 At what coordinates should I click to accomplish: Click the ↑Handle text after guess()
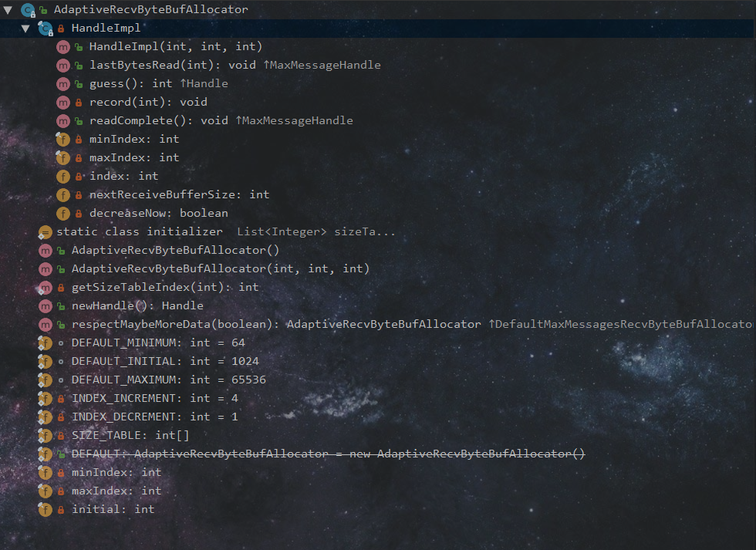(x=204, y=84)
